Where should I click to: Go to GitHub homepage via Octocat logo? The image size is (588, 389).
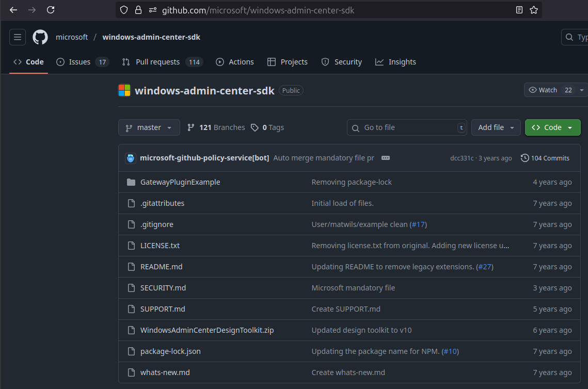point(40,37)
